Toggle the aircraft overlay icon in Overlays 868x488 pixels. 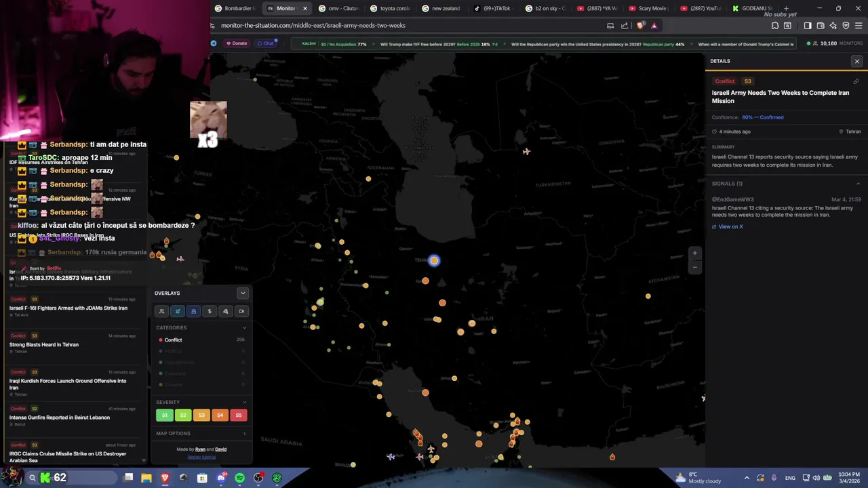[178, 311]
